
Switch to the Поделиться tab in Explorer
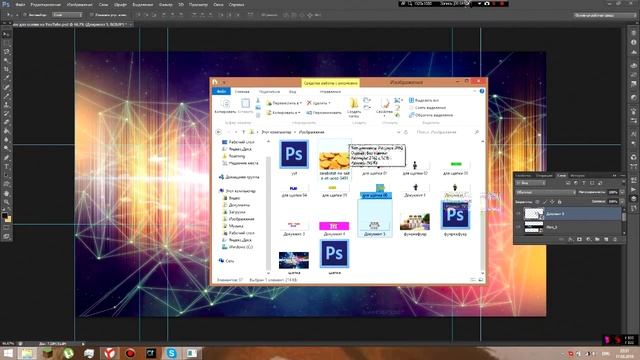point(269,91)
